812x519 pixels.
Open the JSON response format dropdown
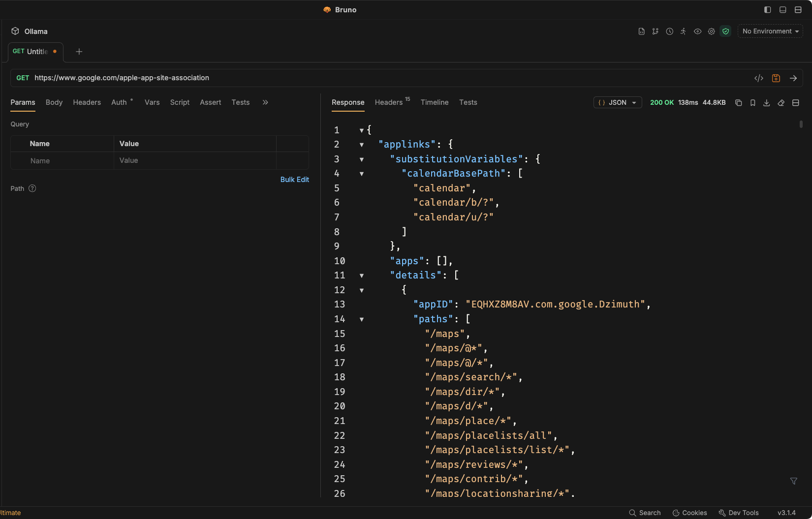(x=618, y=103)
